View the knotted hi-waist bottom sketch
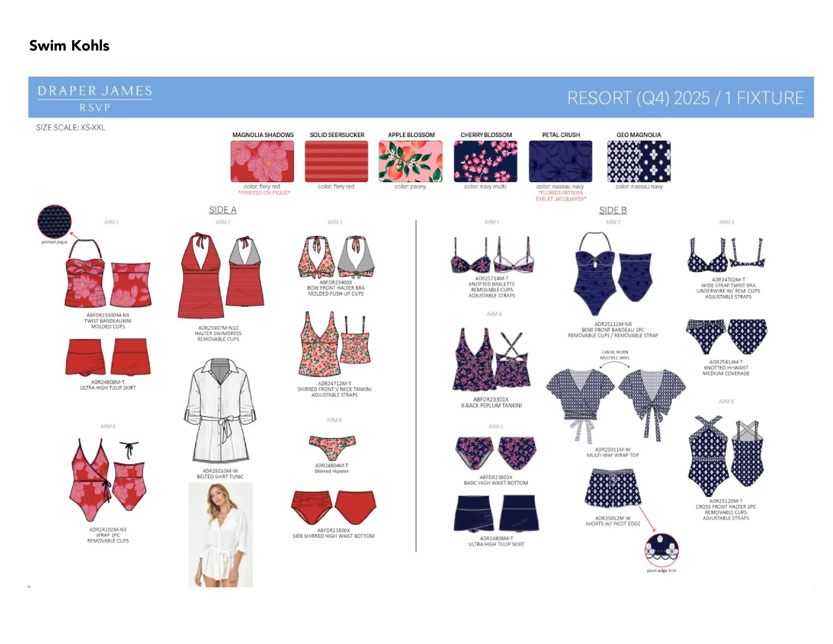 click(727, 337)
